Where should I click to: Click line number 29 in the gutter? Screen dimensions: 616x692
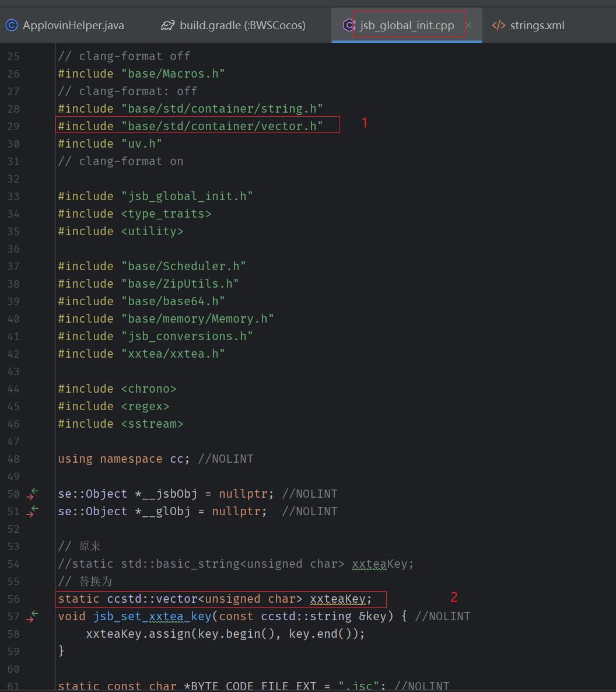[x=13, y=126]
